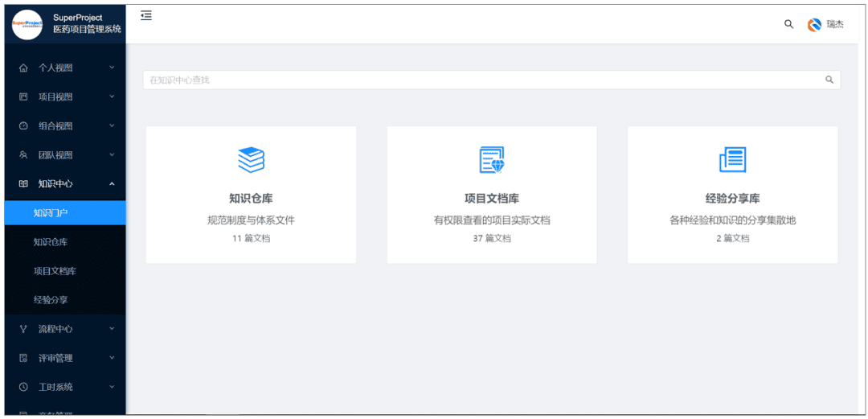Focus the 在知识中心查找 search field

[x=492, y=80]
